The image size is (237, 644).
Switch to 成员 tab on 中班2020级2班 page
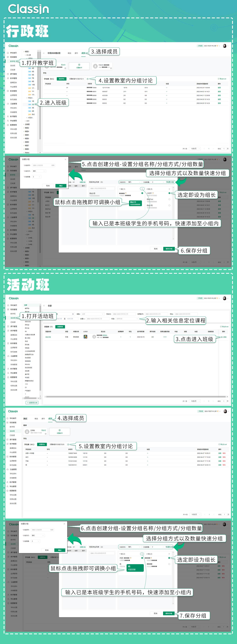coord(83,53)
